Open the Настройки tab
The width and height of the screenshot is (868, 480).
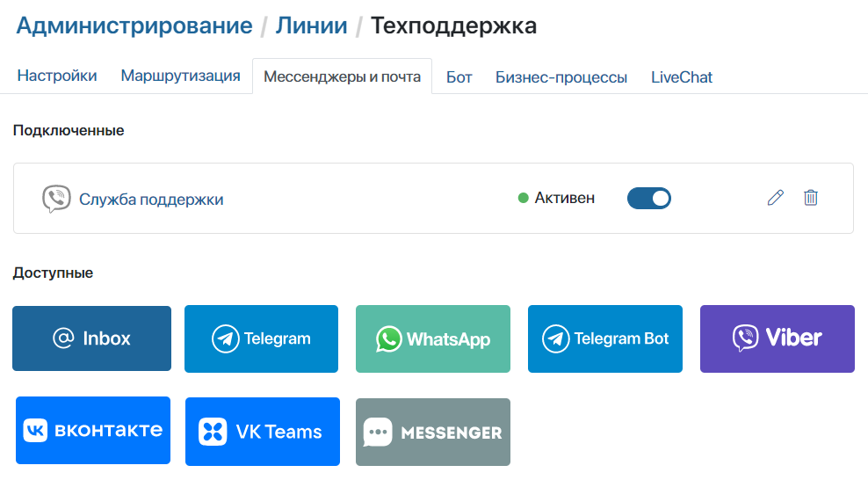[57, 76]
